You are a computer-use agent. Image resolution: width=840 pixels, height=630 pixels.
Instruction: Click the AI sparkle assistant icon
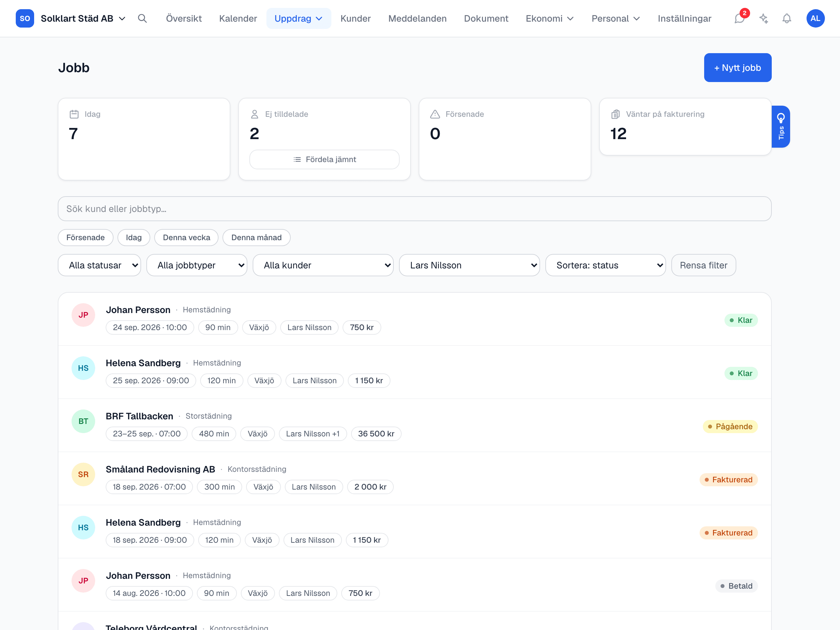tap(763, 18)
